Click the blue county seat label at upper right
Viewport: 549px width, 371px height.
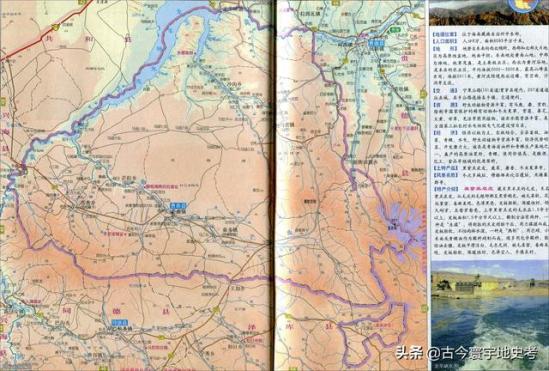[376, 43]
